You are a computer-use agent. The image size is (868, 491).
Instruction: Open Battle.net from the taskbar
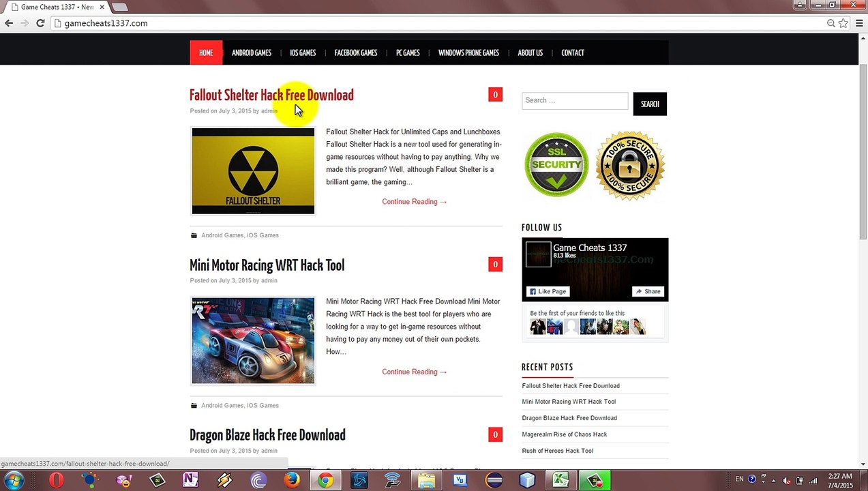tap(359, 481)
